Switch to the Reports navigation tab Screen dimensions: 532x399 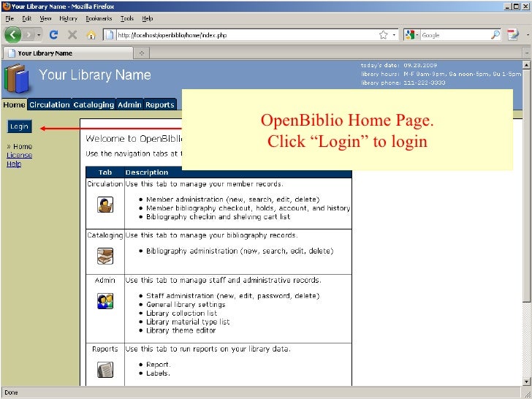(160, 104)
